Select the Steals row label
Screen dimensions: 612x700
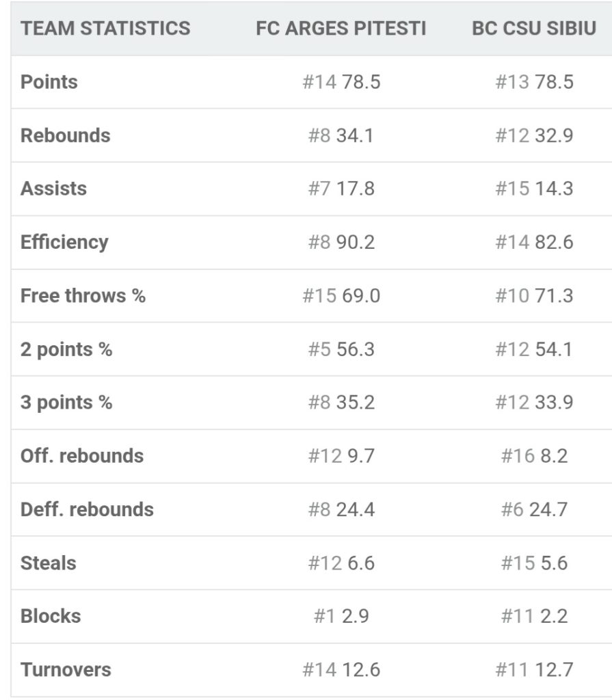(x=49, y=563)
